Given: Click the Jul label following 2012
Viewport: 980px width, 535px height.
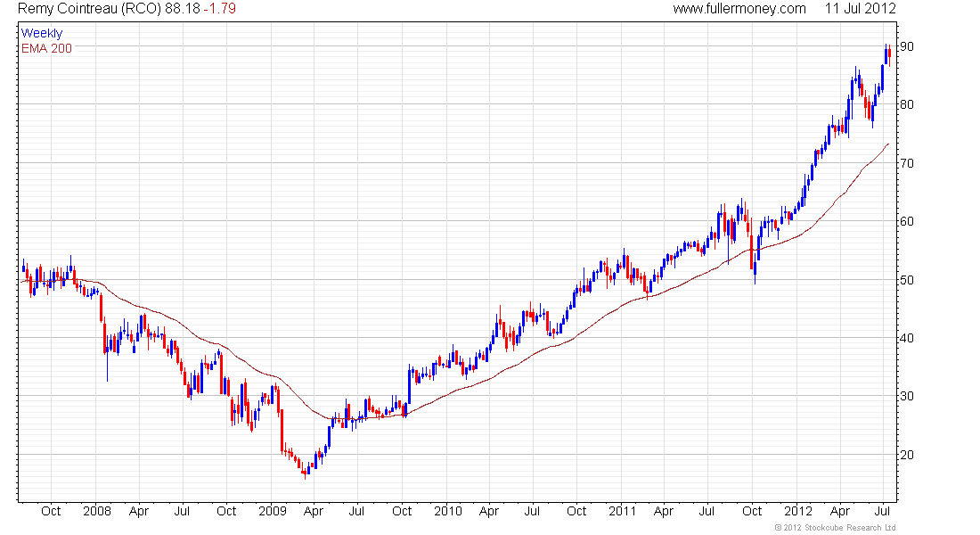Looking at the screenshot, I should point(882,511).
